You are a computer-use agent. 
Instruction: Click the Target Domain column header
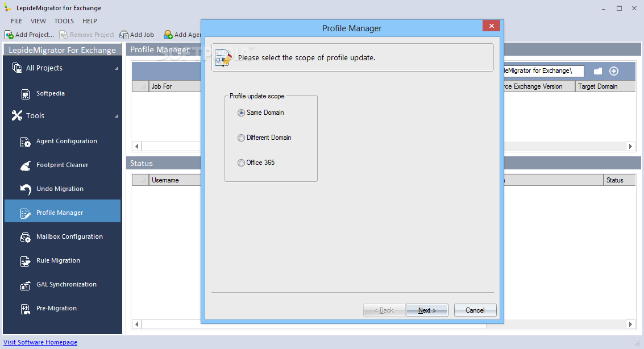[x=605, y=86]
